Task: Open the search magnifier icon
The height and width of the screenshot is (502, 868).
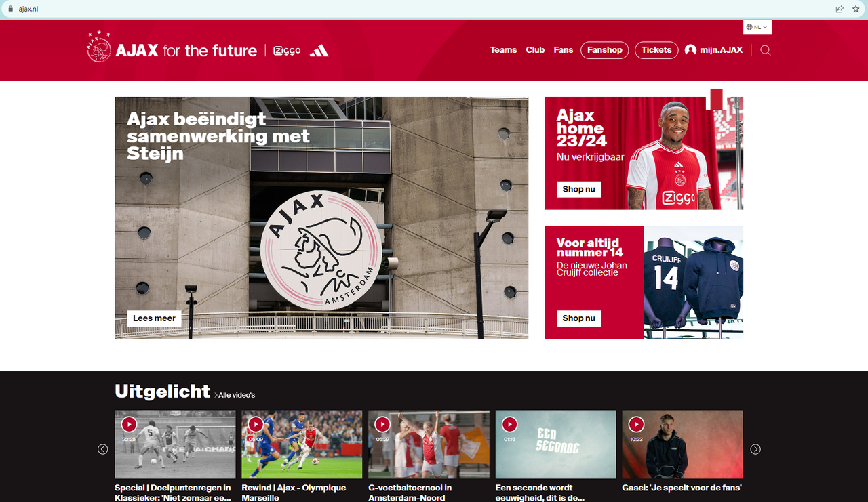Action: [766, 50]
